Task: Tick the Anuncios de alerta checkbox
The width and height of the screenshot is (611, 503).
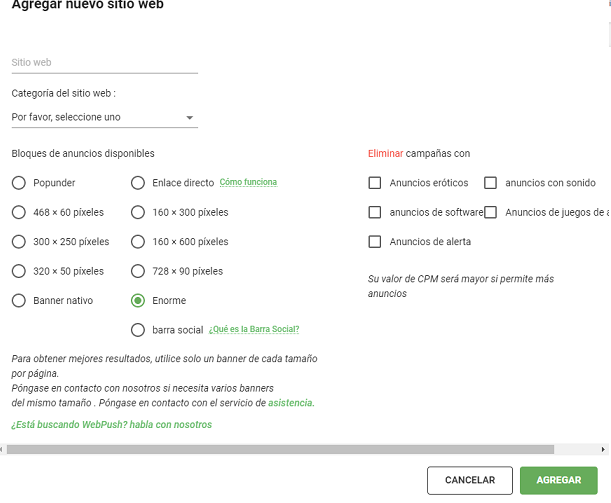Action: click(375, 242)
